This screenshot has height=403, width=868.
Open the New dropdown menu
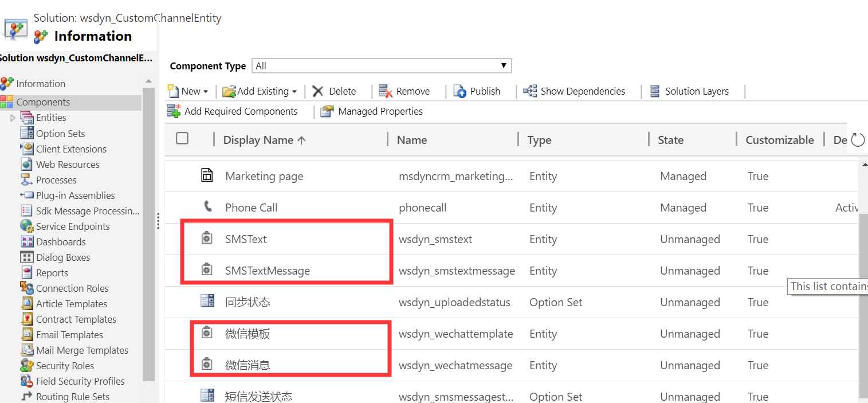[188, 91]
